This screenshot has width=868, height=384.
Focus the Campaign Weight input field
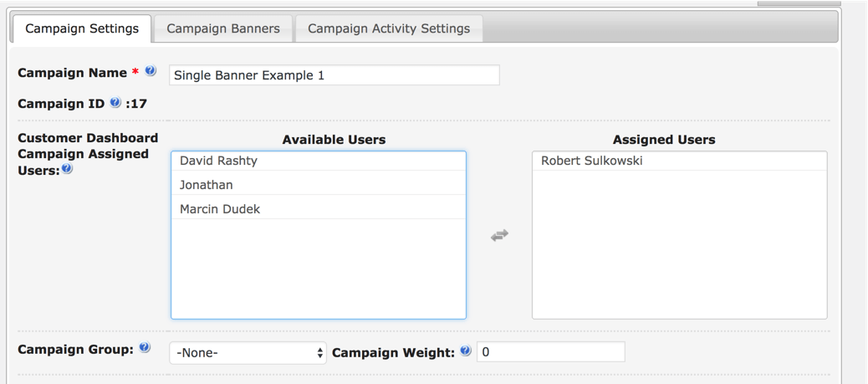click(x=550, y=352)
